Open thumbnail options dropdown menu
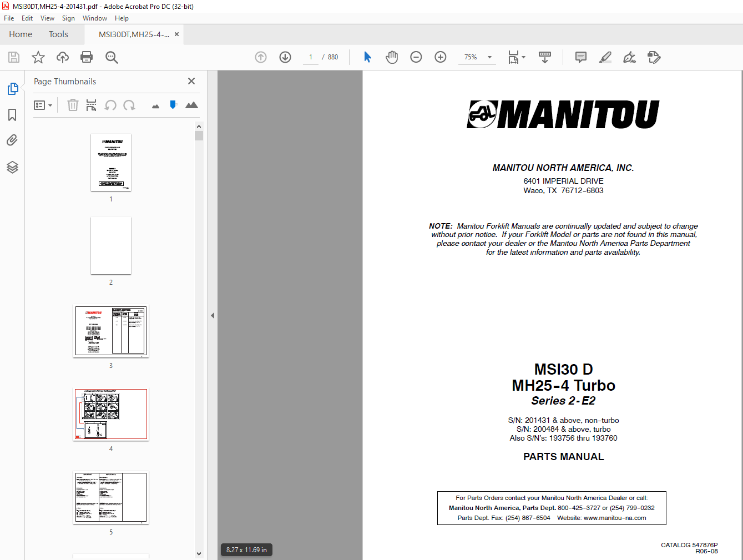743x560 pixels. click(43, 105)
